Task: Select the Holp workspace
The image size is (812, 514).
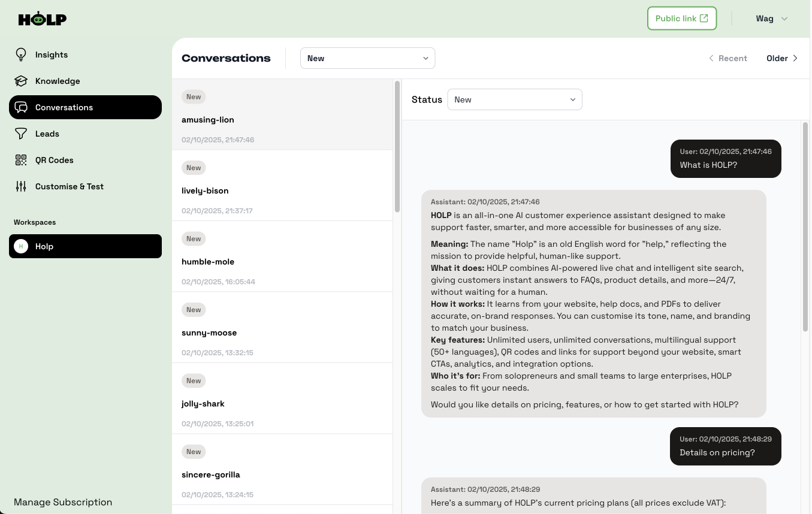Action: tap(85, 246)
